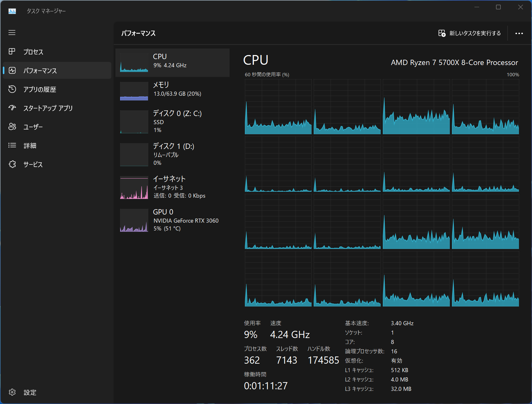This screenshot has height=404, width=532.
Task: Select ディスク 1 (D:) entry
Action: 172,154
